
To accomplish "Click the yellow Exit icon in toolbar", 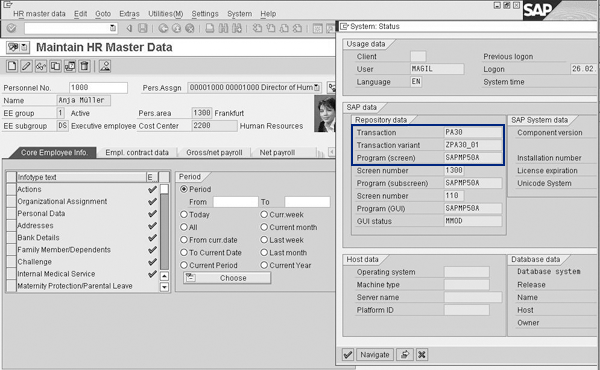I will [x=176, y=28].
